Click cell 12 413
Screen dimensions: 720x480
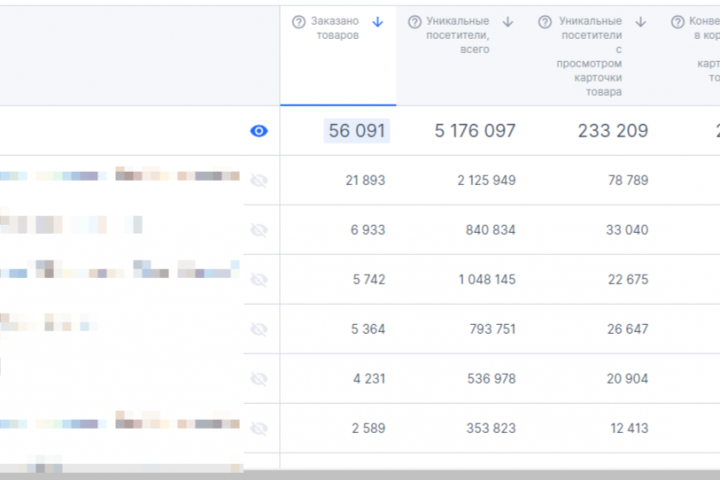(x=629, y=429)
